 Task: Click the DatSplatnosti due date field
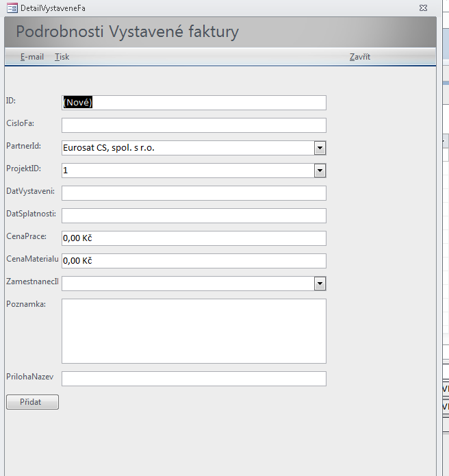click(194, 216)
